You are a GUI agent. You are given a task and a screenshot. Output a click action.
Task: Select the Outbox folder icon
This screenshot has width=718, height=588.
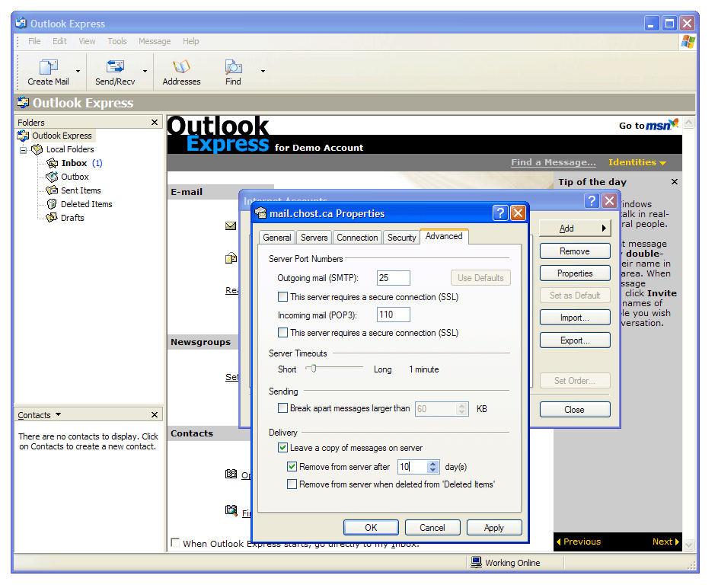[53, 177]
